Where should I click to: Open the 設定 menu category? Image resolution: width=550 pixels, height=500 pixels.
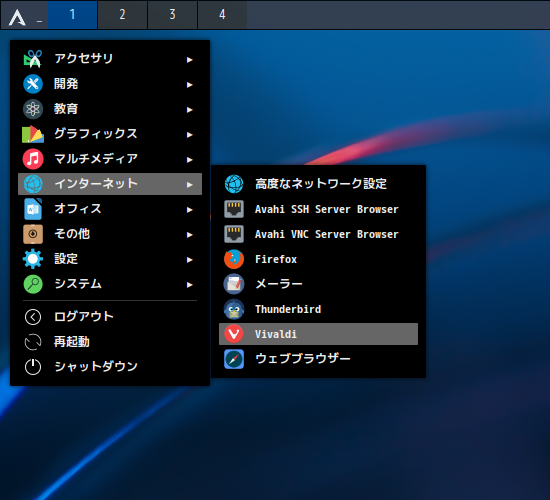110,259
